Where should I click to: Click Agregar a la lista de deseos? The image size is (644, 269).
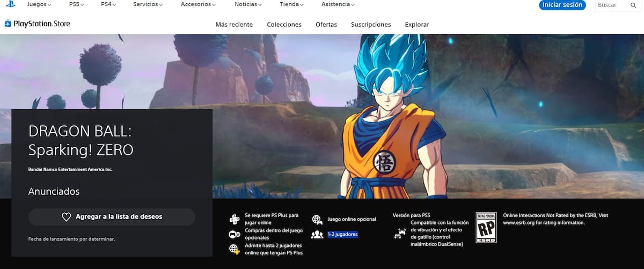[112, 217]
